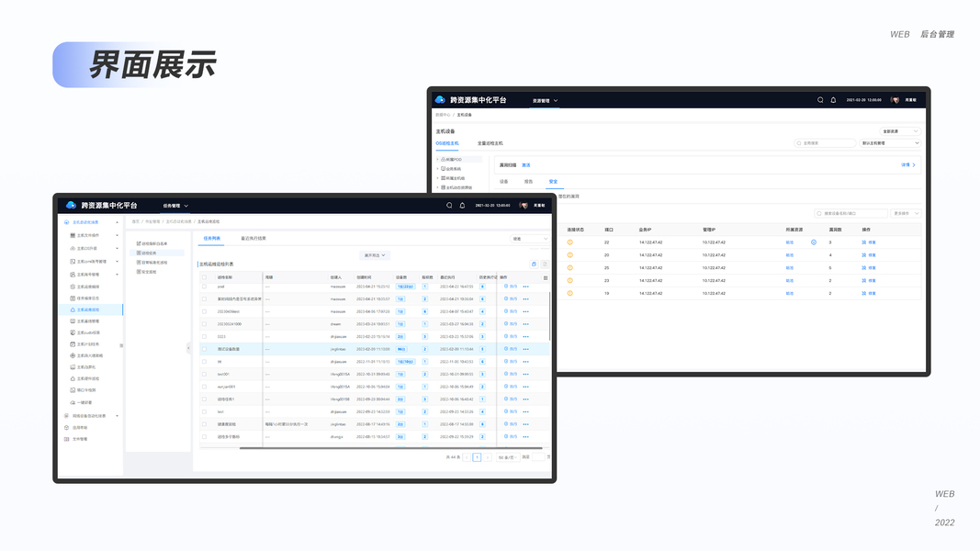Image resolution: width=980 pixels, height=551 pixels.
Task: Open the notification bell in the front window
Action: (x=463, y=206)
